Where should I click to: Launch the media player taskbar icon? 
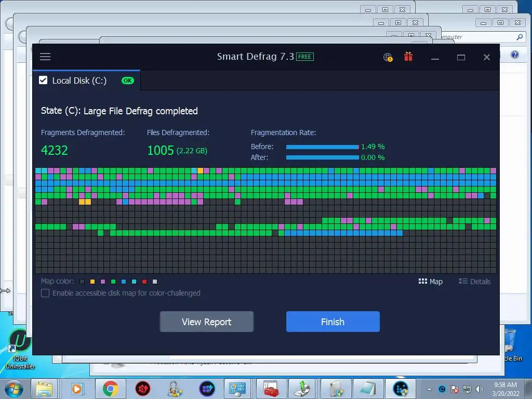[x=77, y=389]
